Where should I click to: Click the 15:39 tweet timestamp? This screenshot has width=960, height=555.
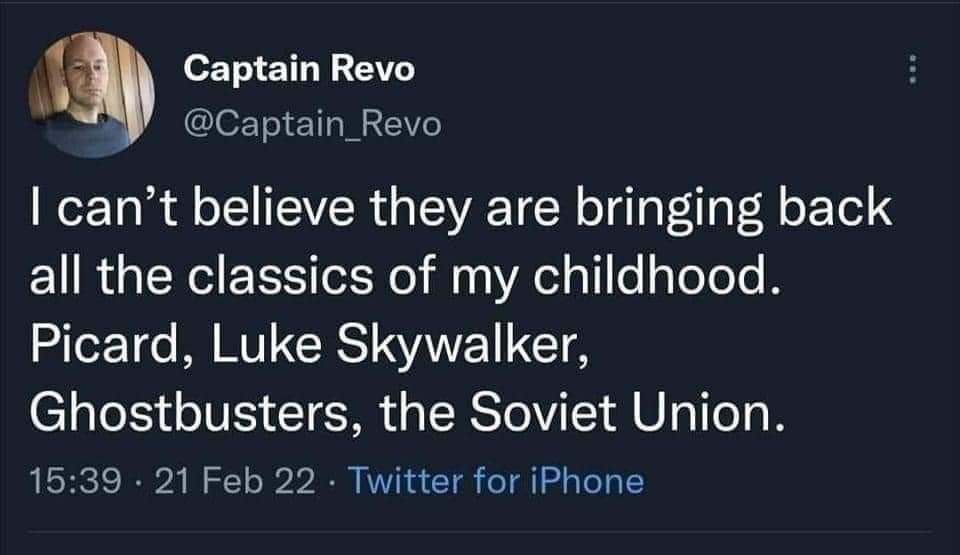point(72,481)
